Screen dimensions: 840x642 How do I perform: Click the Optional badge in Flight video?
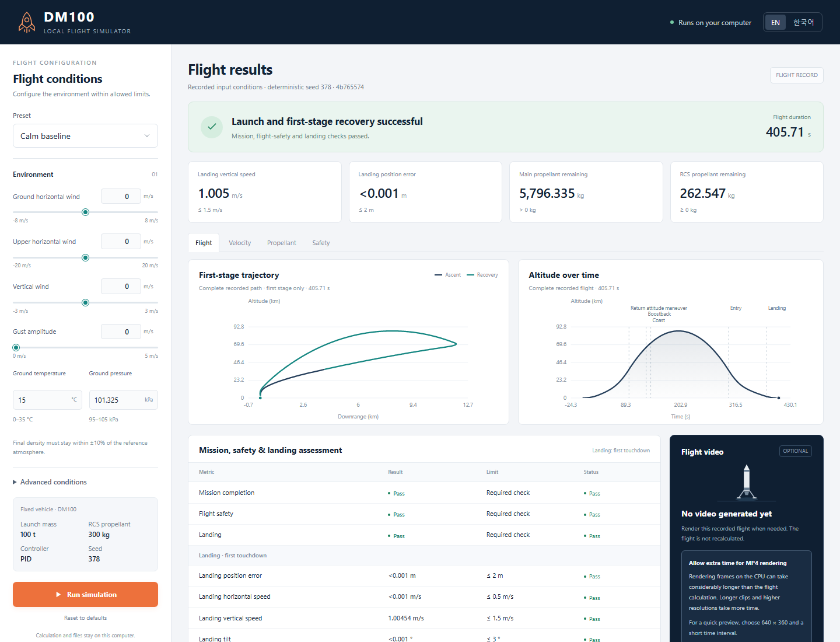pyautogui.click(x=796, y=451)
